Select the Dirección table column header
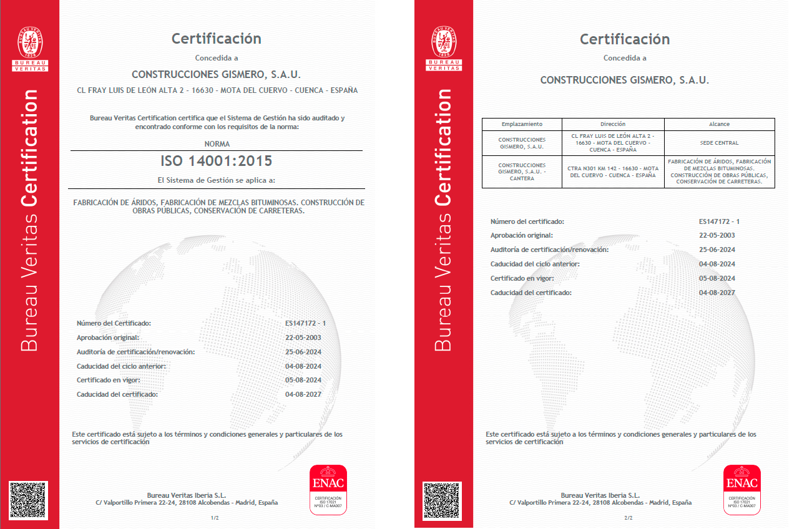The image size is (812, 529). (x=612, y=124)
